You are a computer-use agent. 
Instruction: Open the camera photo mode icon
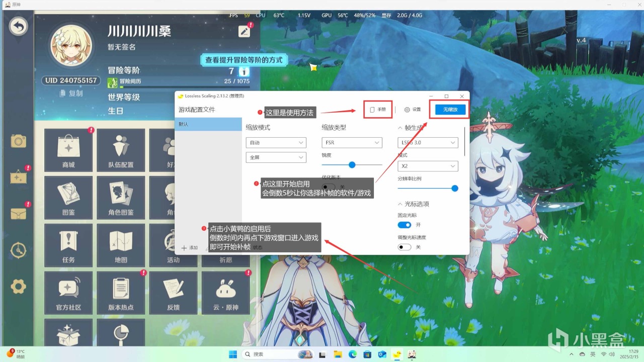pos(19,141)
